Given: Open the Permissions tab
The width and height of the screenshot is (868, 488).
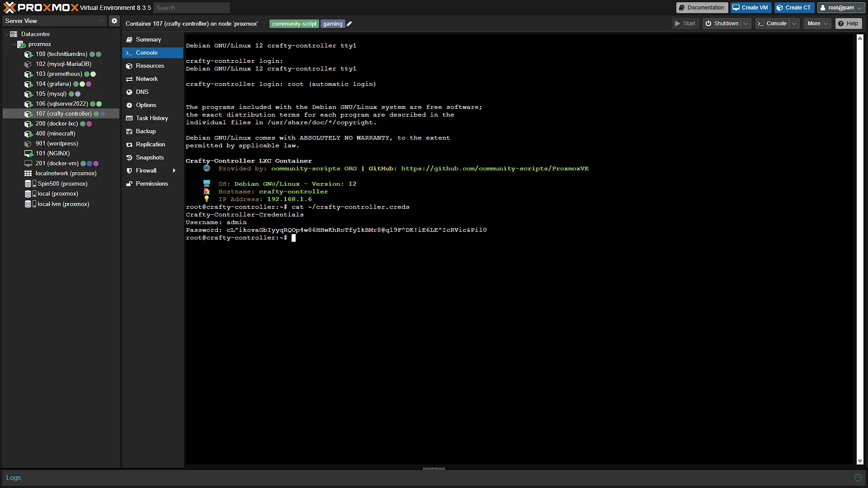Looking at the screenshot, I should click(152, 184).
